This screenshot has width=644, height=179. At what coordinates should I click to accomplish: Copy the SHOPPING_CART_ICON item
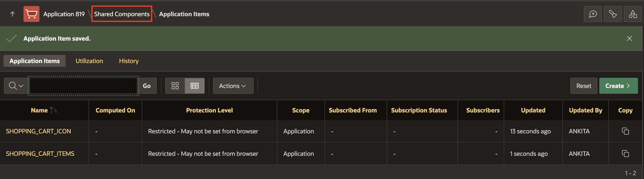click(x=625, y=131)
